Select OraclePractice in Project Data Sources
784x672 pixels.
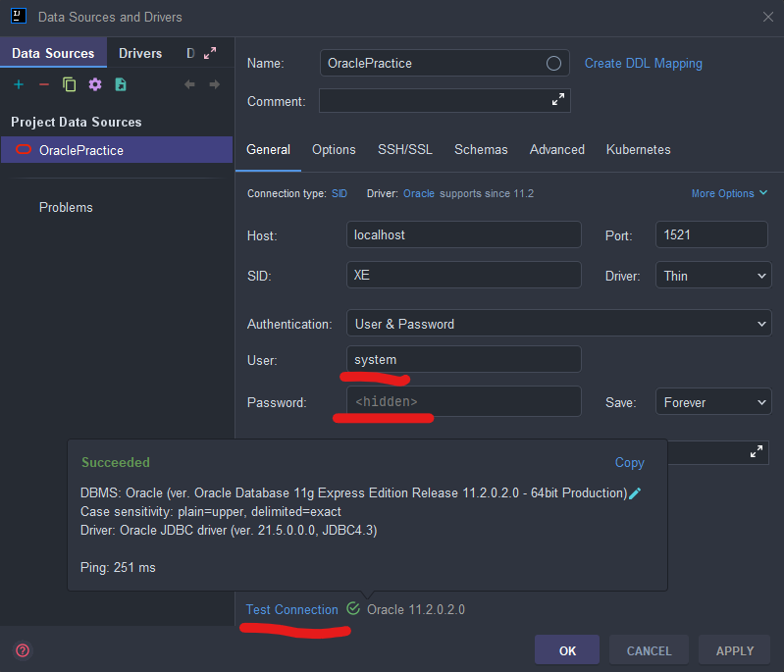point(117,150)
